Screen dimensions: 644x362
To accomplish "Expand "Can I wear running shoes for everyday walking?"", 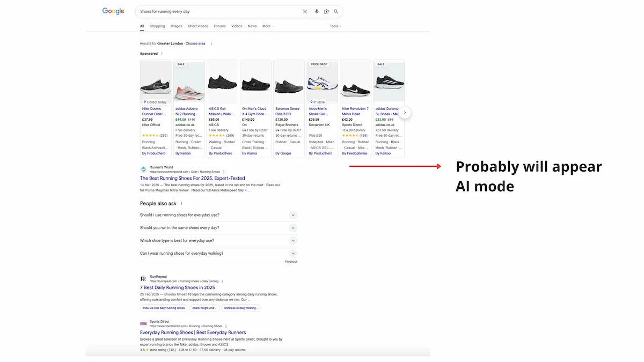I will click(292, 254).
